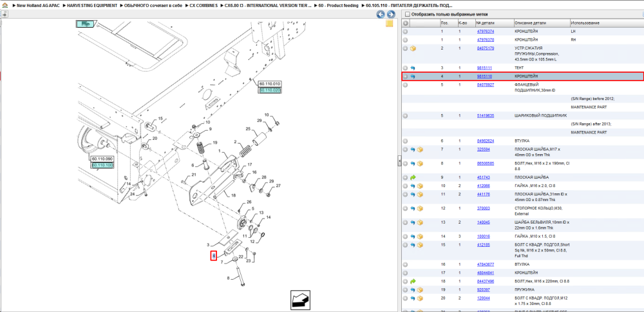Screen dimensions: 644x312
Task: Add part 47976374 using its plus icon
Action: pos(405,32)
